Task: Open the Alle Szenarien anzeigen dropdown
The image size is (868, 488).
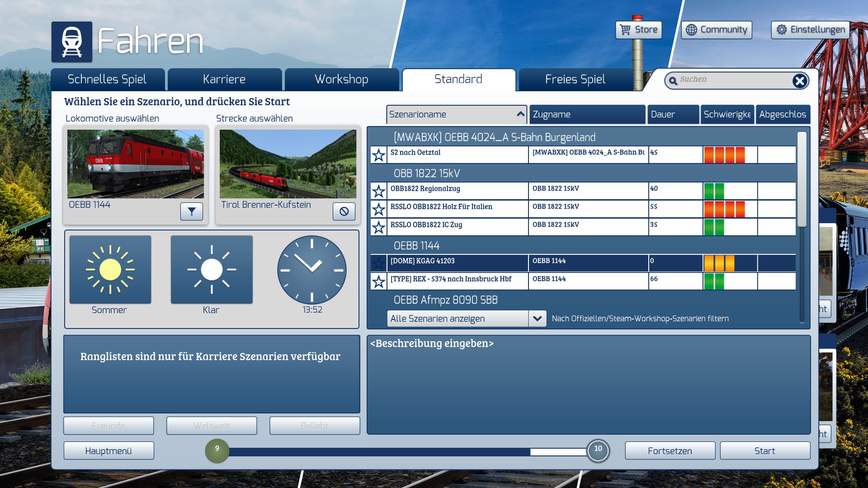Action: pyautogui.click(x=537, y=319)
